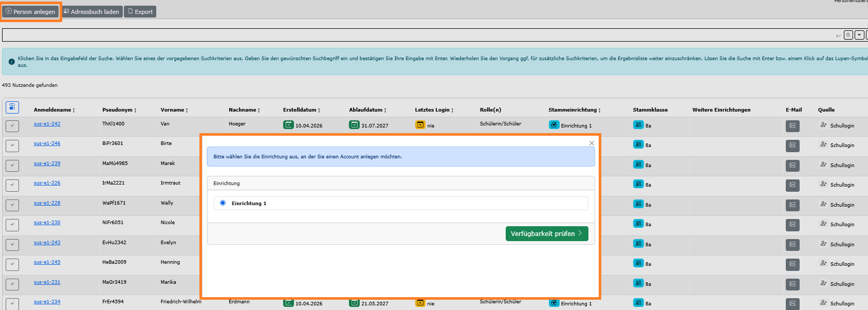Sort table by Ablaufdatum column header

367,110
